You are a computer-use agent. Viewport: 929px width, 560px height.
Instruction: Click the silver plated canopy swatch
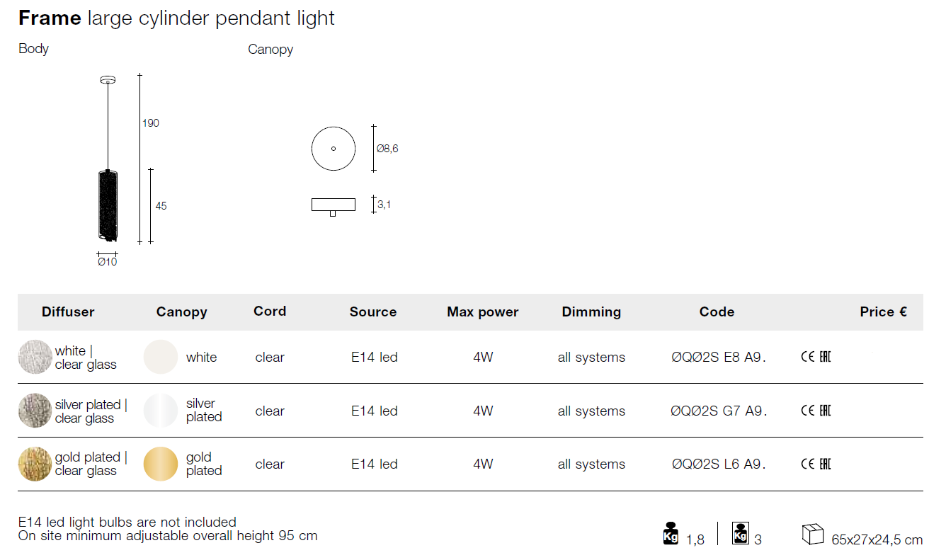(x=161, y=411)
